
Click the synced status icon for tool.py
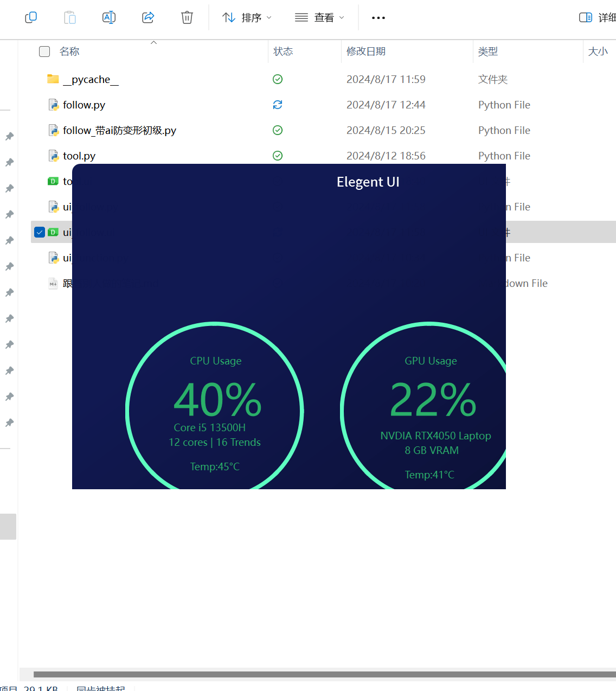click(x=278, y=156)
